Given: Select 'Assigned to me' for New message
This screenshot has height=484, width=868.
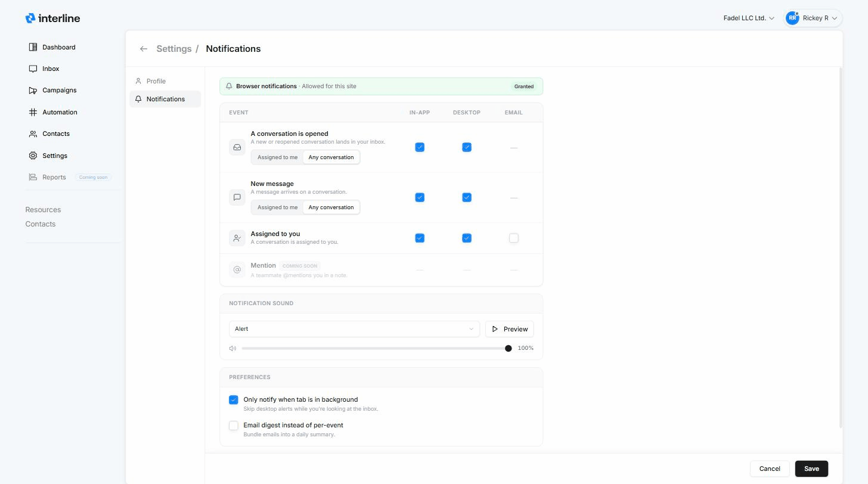Looking at the screenshot, I should [x=277, y=207].
